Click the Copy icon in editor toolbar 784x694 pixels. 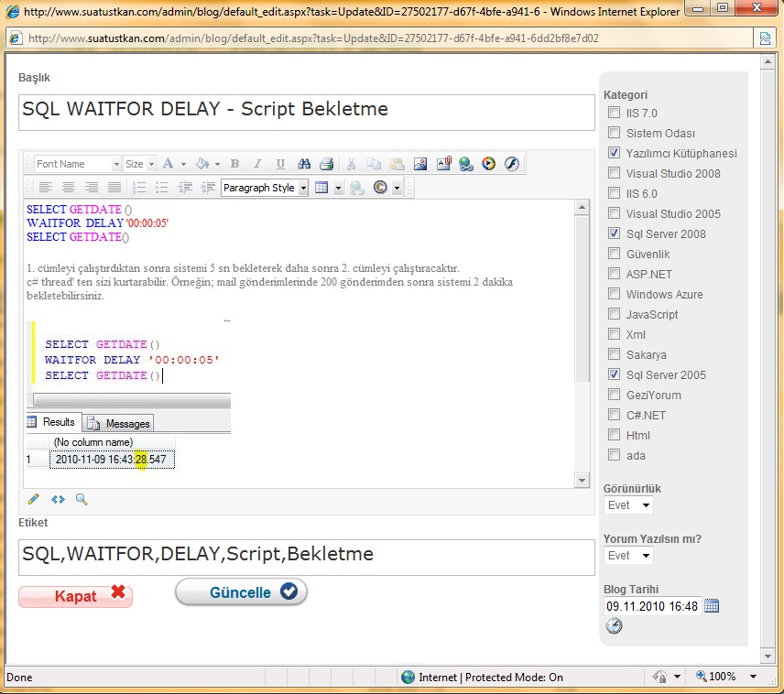tap(374, 164)
